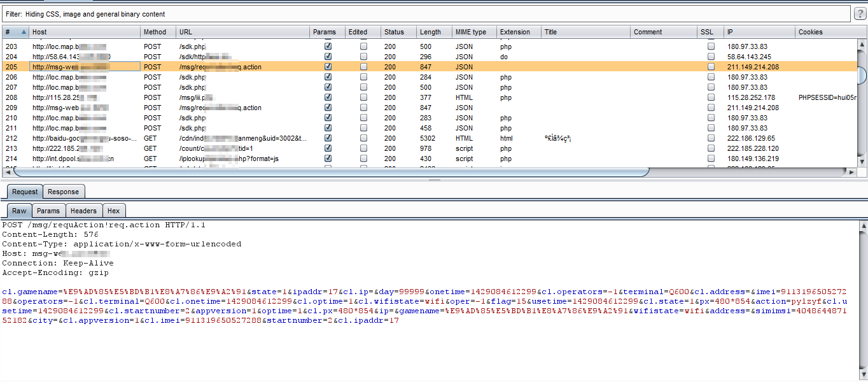Toggle the SSL checkbox for request 212
The width and height of the screenshot is (868, 382).
(711, 138)
